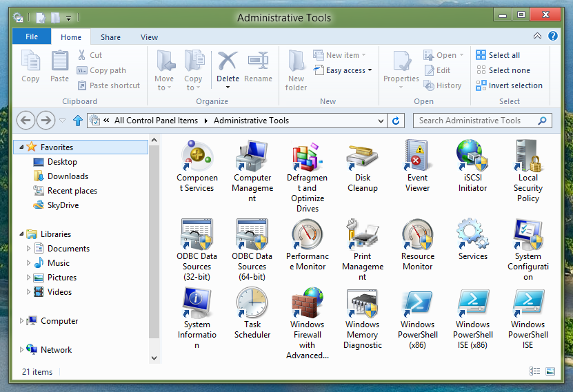Viewport: 573px width, 392px height.
Task: Select ODBC Data Sources (64-bit)
Action: pos(252,250)
